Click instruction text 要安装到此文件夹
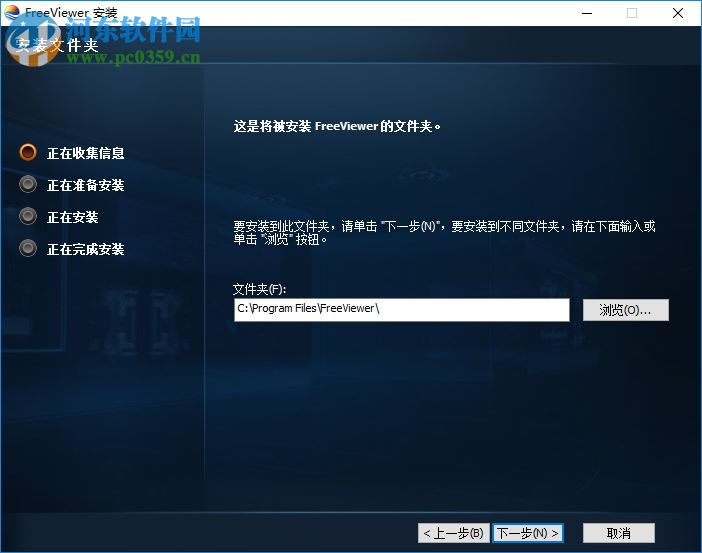The width and height of the screenshot is (702, 553). click(x=444, y=232)
